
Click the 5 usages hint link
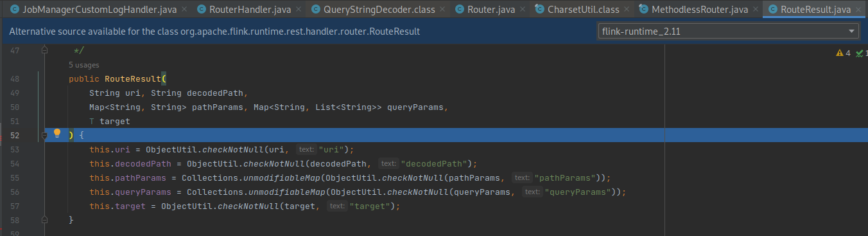click(x=83, y=65)
